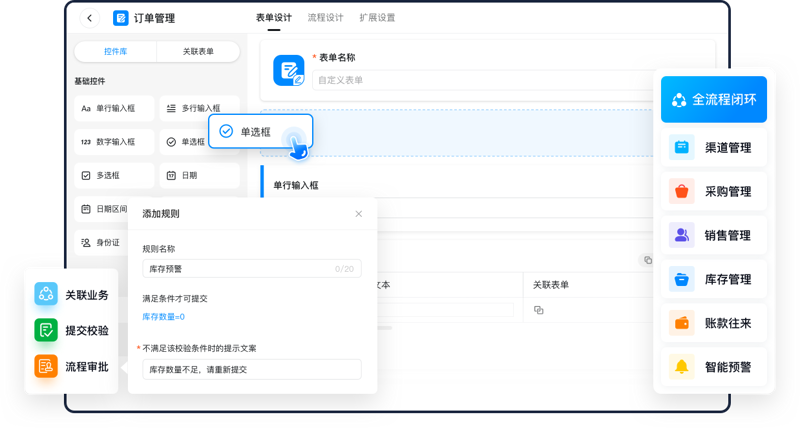Click the 多行输入框 lines icon
Screen dimensions: 800x428
(171, 108)
